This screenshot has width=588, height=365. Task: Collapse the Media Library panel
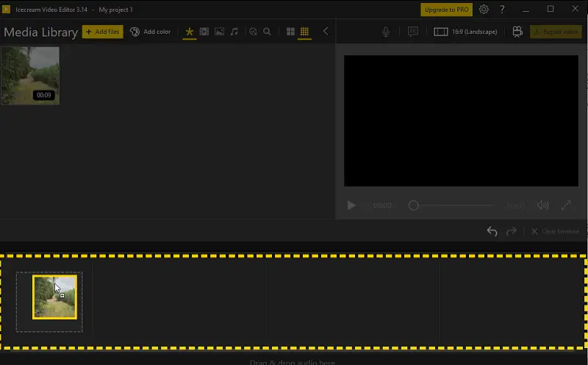(326, 32)
